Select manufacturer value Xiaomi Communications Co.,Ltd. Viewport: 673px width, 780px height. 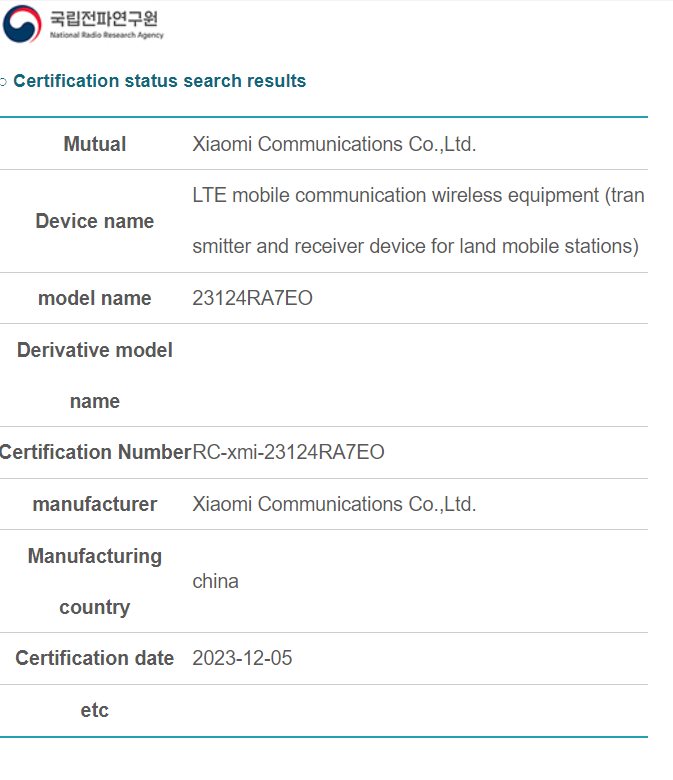coord(334,504)
